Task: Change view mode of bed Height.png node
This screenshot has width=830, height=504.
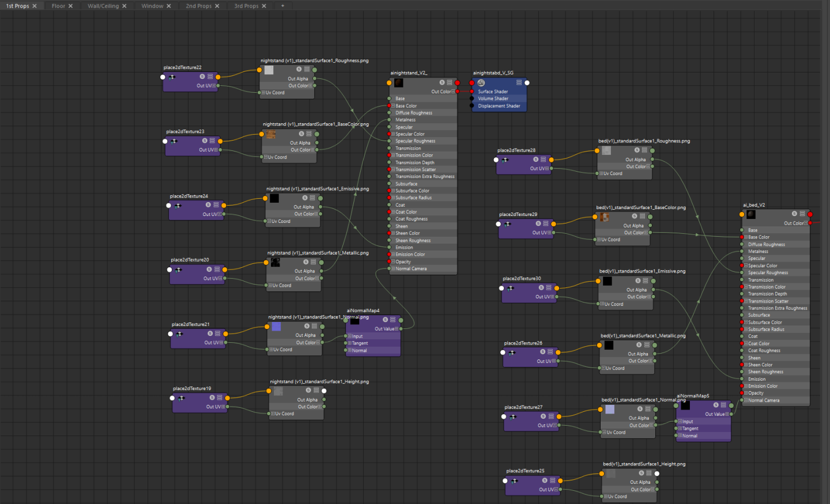Action: [649, 473]
